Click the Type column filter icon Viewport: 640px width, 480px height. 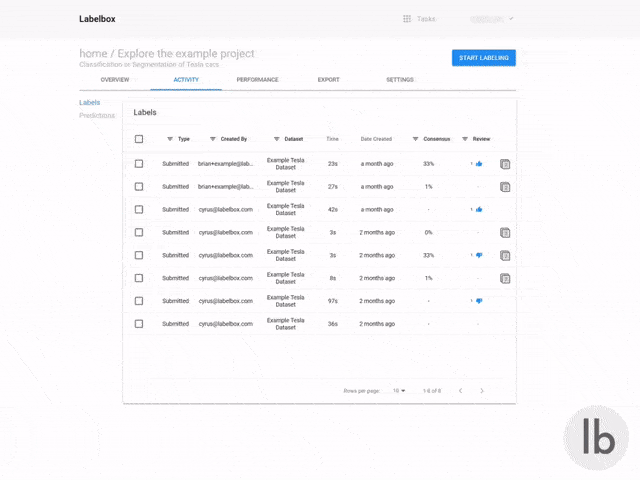(x=170, y=139)
